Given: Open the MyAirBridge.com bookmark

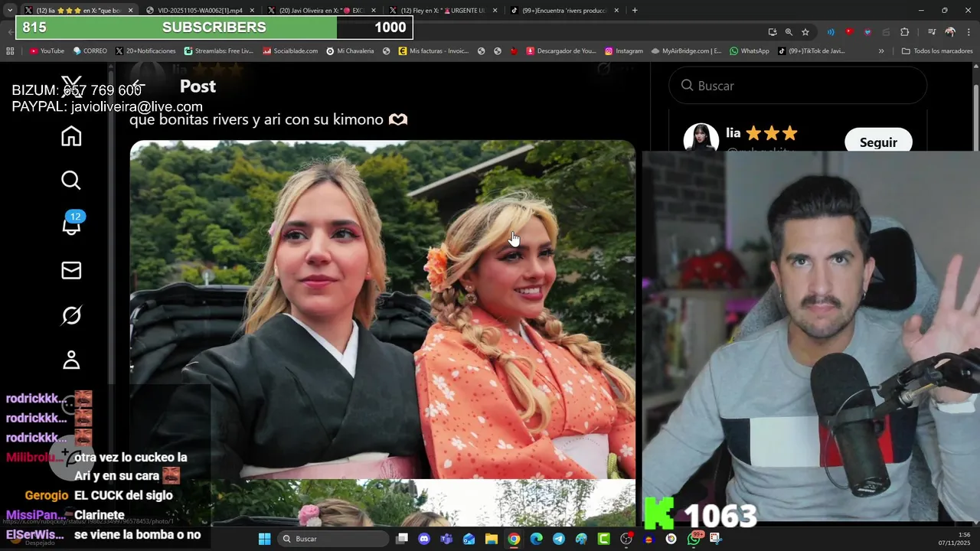Looking at the screenshot, I should [687, 51].
